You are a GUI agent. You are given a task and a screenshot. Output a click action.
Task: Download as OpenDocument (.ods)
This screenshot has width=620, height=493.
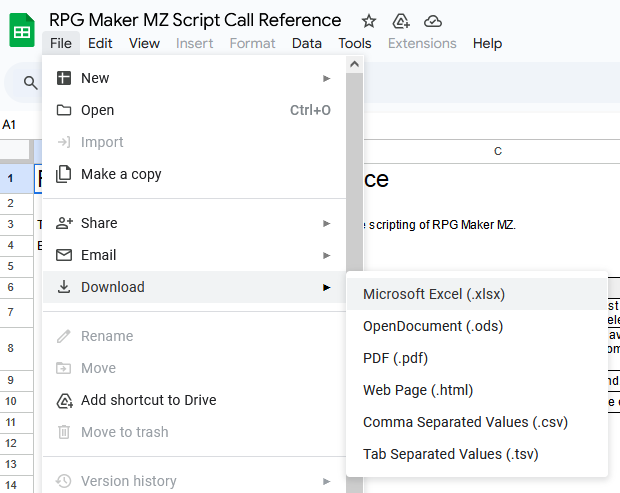477,326
